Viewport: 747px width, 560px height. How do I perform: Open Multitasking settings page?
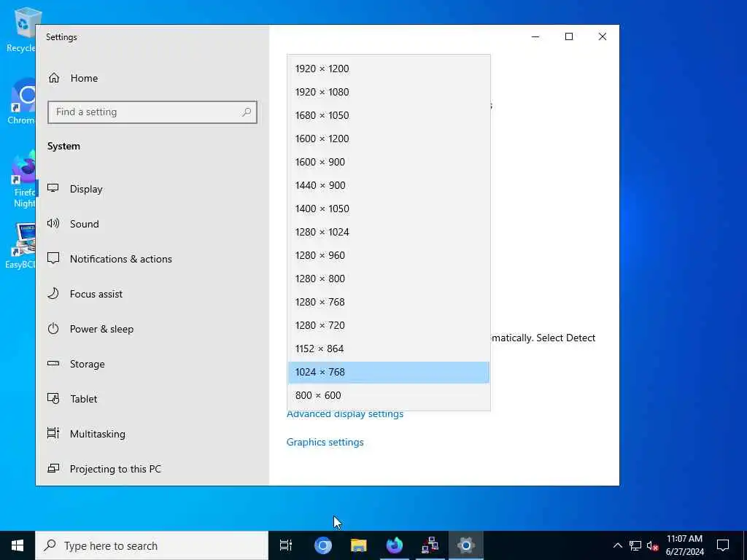point(152,434)
